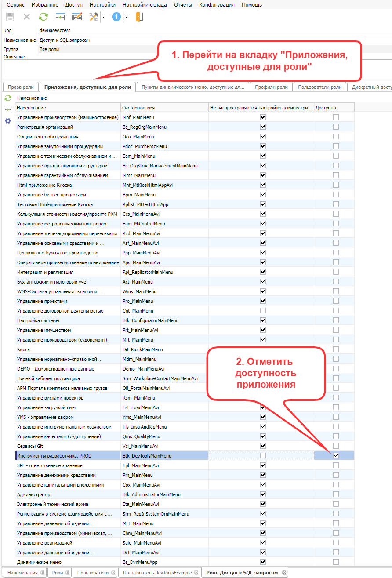Screen dimensions: 392x578
Task: Click the Save floppy disk icon
Action: tap(10, 17)
